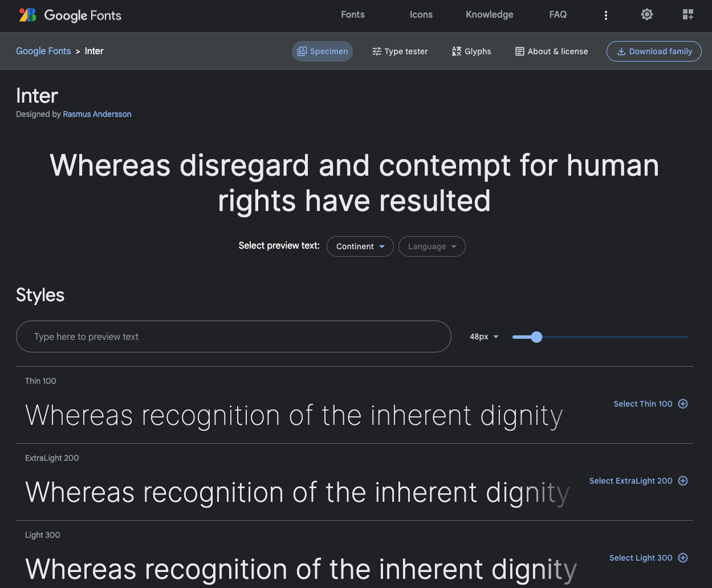Open the selected families grid icon
Image resolution: width=712 pixels, height=588 pixels.
pyautogui.click(x=688, y=15)
